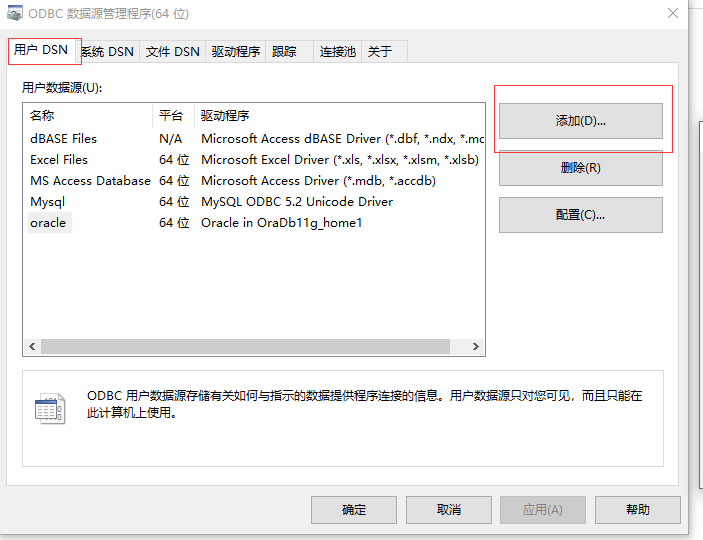Confirm with the 确定 button
703x540 pixels.
(354, 510)
